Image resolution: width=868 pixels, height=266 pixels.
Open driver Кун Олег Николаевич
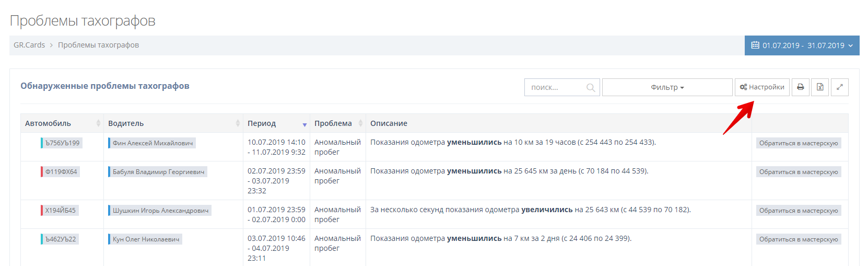[x=145, y=239]
